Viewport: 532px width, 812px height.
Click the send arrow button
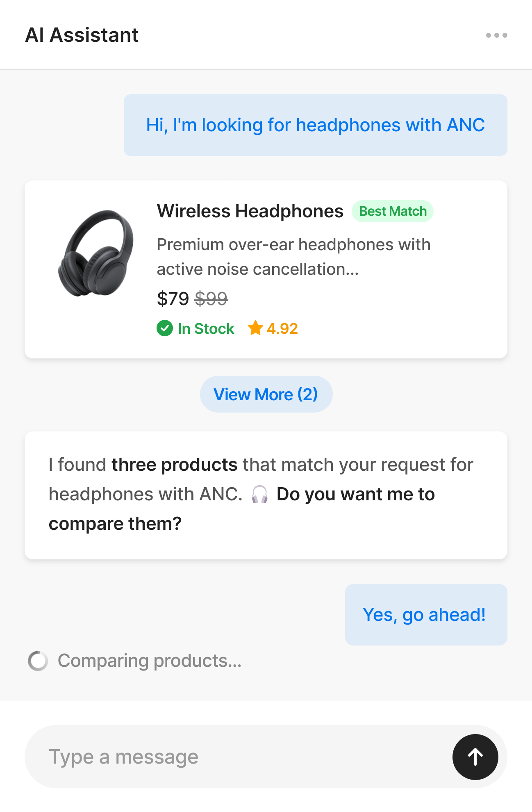475,757
